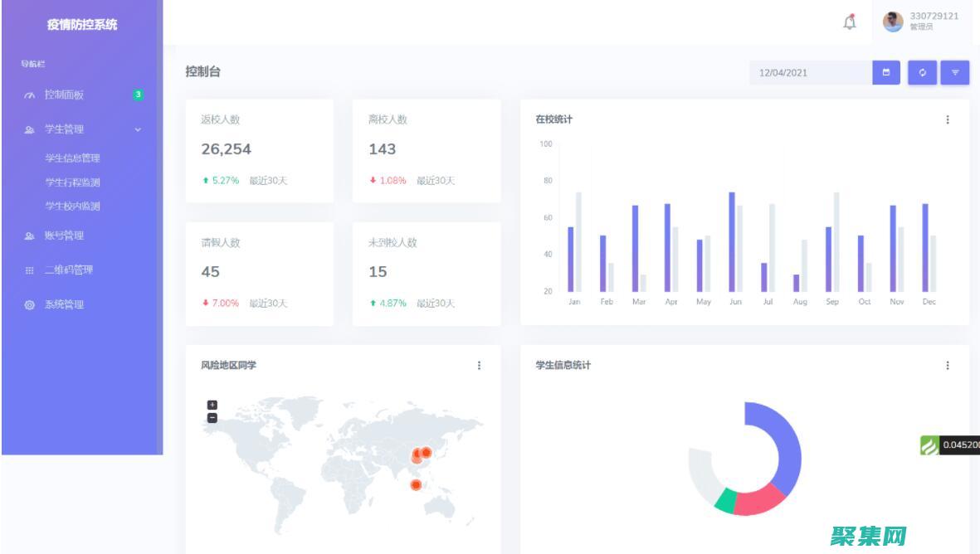
Task: Open 学生信息统计 card options menu
Action: [948, 365]
